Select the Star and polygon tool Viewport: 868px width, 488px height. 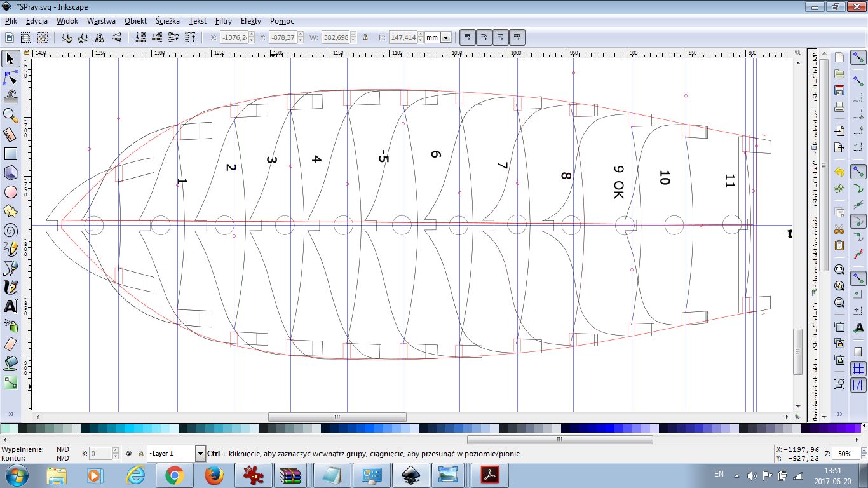[11, 210]
